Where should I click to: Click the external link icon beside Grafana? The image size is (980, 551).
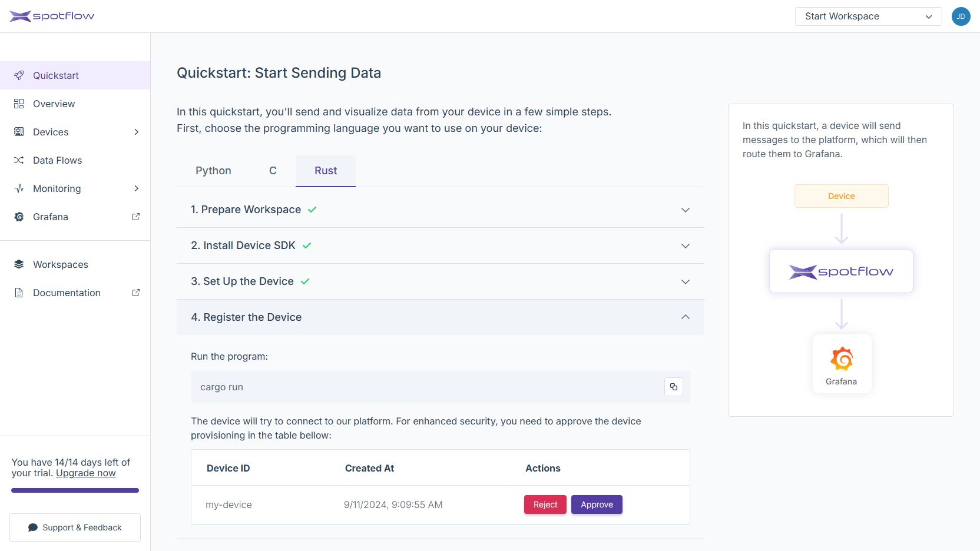click(136, 217)
